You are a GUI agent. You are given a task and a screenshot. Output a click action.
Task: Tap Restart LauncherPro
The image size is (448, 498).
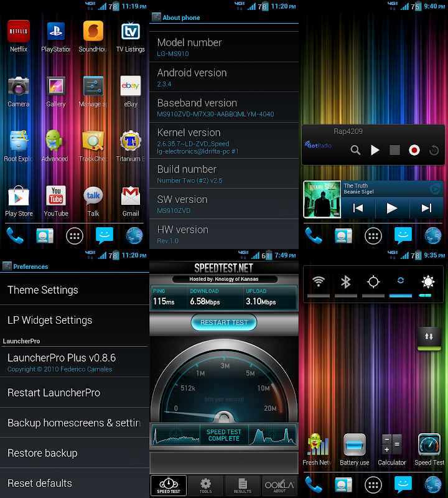[75, 393]
